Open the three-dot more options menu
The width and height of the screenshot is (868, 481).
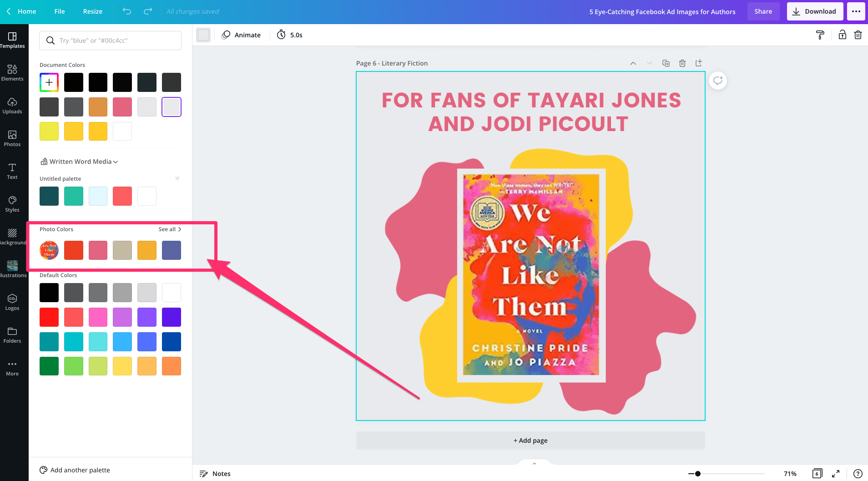click(856, 11)
